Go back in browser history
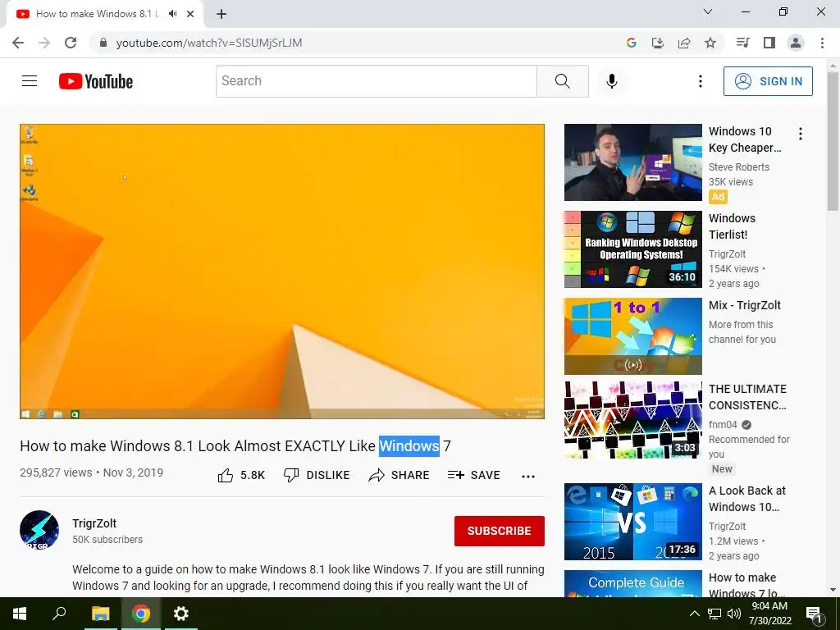The width and height of the screenshot is (840, 630). [x=18, y=43]
